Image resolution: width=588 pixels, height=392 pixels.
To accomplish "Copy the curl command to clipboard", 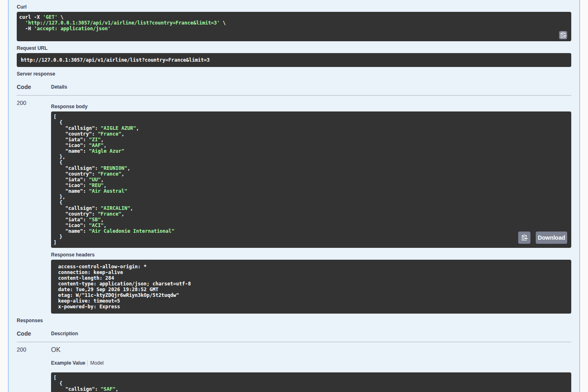I will [x=563, y=35].
